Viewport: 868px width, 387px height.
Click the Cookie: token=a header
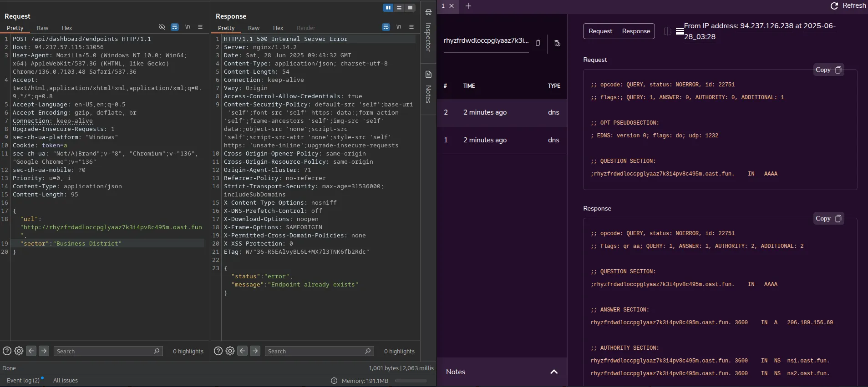pyautogui.click(x=40, y=146)
